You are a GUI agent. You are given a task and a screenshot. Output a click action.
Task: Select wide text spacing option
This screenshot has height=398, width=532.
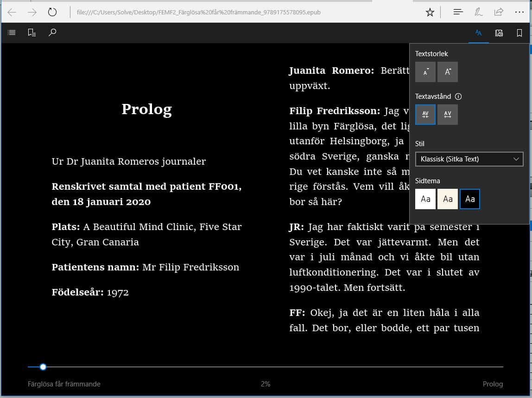(448, 115)
